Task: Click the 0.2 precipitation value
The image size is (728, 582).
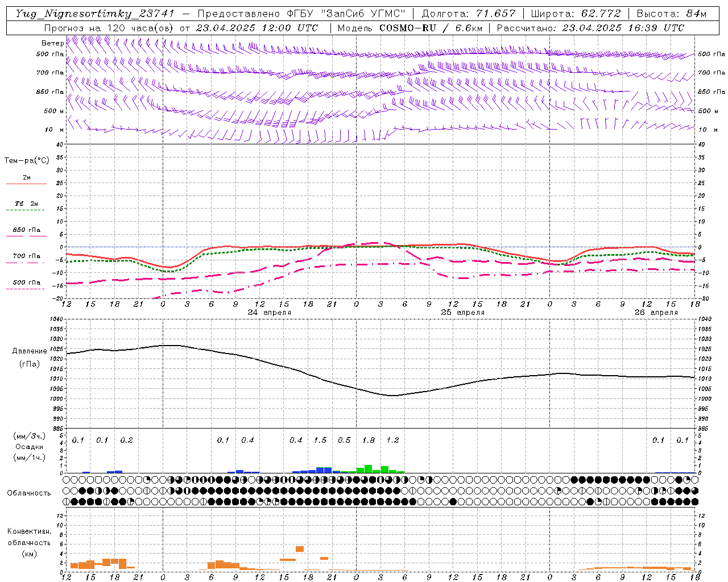Action: pos(126,440)
